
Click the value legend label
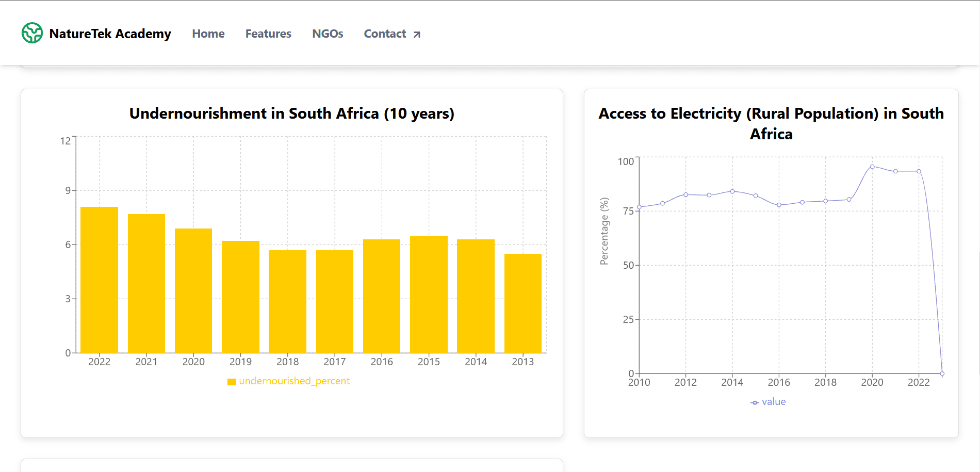pos(774,402)
